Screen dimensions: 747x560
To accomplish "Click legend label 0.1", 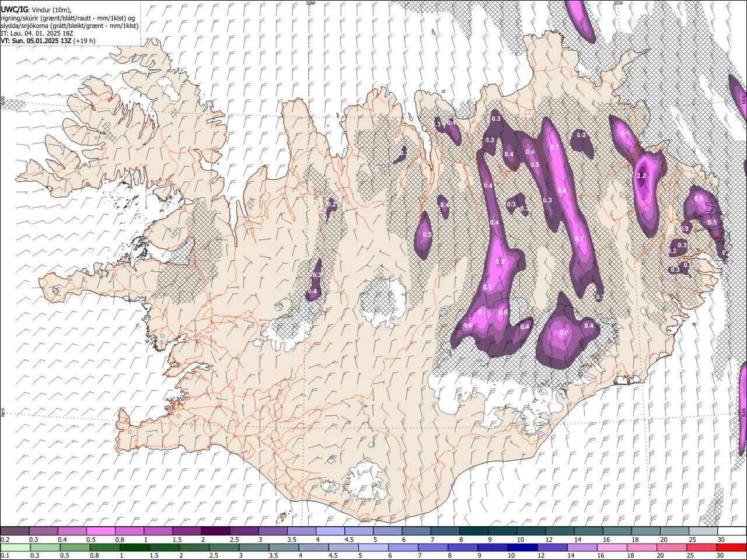I will (5, 556).
